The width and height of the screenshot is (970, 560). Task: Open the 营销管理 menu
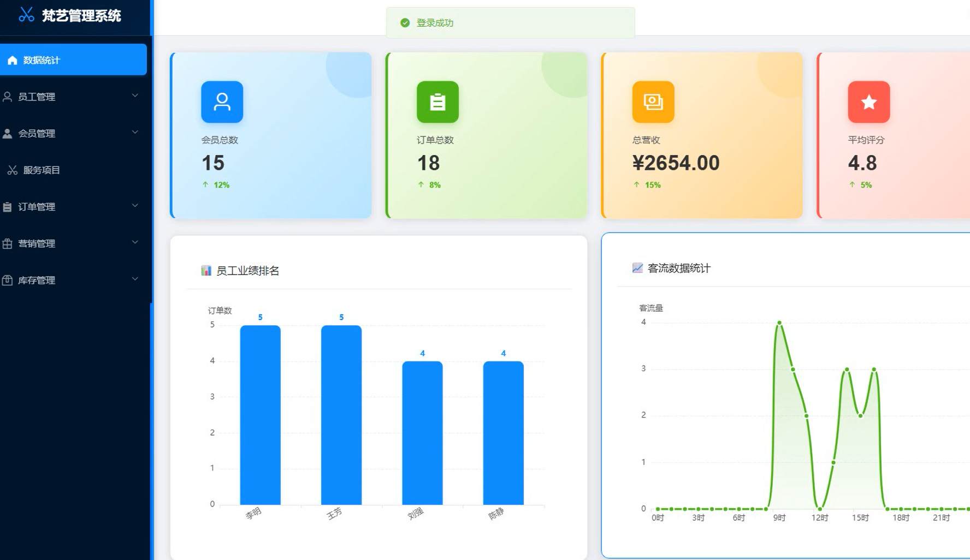[x=73, y=243]
